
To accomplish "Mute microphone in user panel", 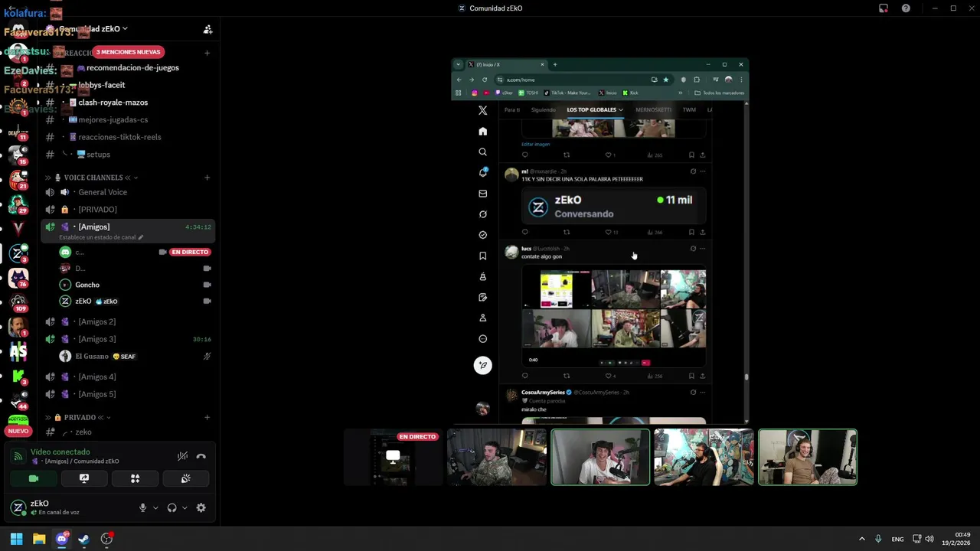I will (142, 507).
